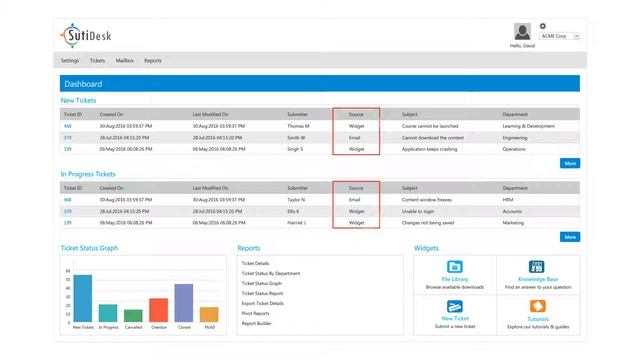Click Created On header in New Tickets table
Image resolution: width=640 pixels, height=360 pixels.
coord(111,114)
